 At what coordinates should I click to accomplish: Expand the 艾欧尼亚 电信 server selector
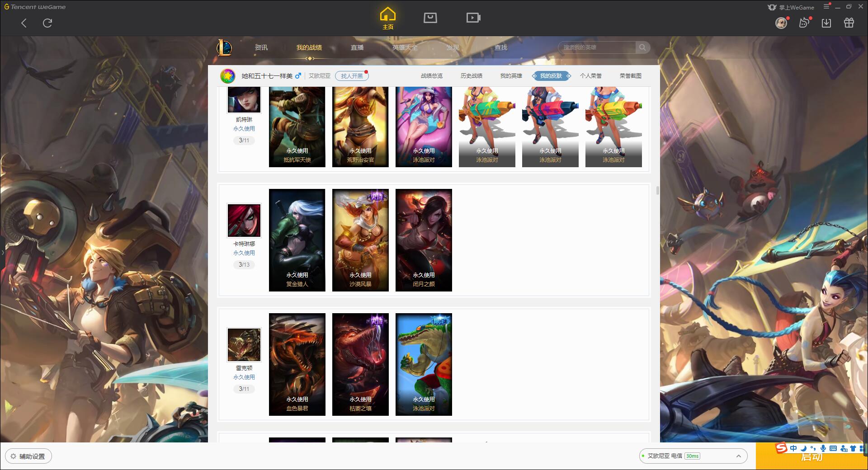[693, 456]
